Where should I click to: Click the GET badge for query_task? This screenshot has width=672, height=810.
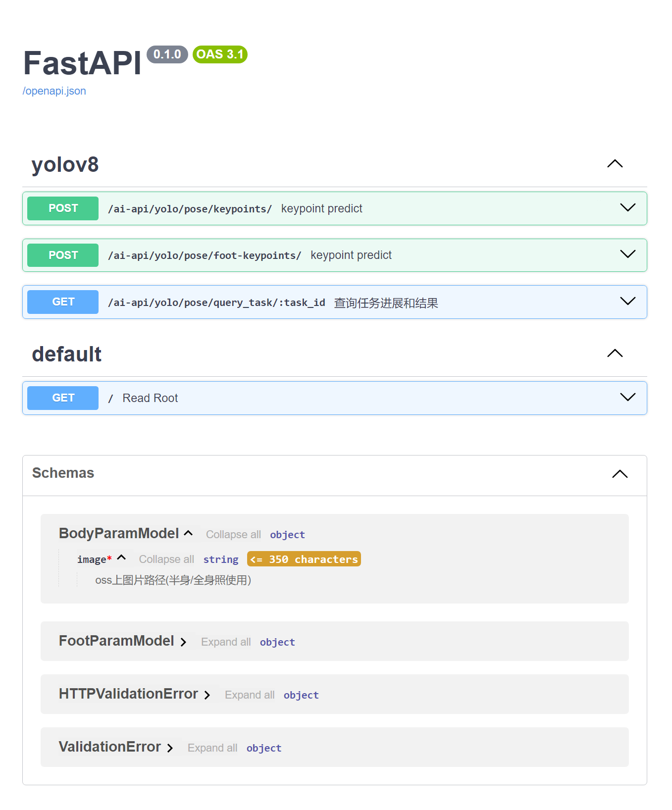63,302
